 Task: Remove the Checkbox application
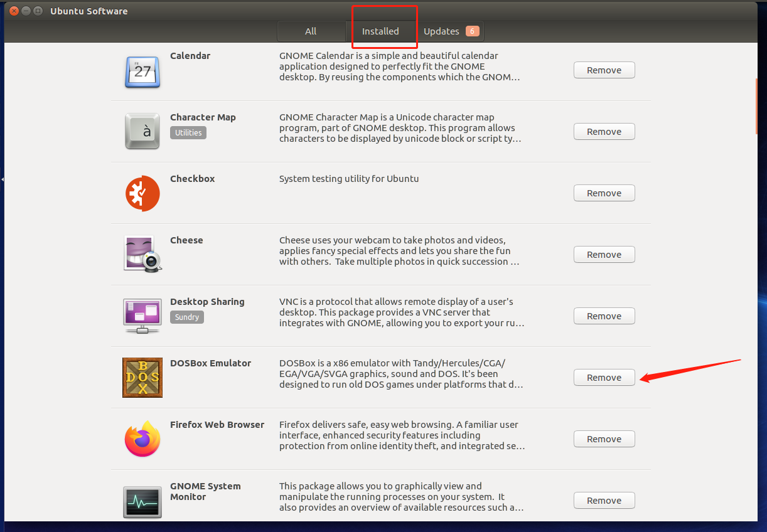pyautogui.click(x=604, y=193)
